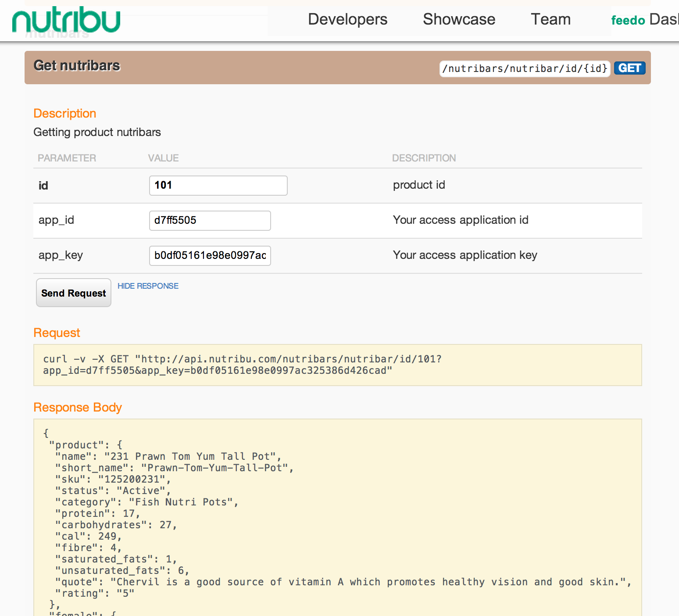Click the '"carbohydrates": 27' line
The image size is (679, 616).
pos(116,525)
